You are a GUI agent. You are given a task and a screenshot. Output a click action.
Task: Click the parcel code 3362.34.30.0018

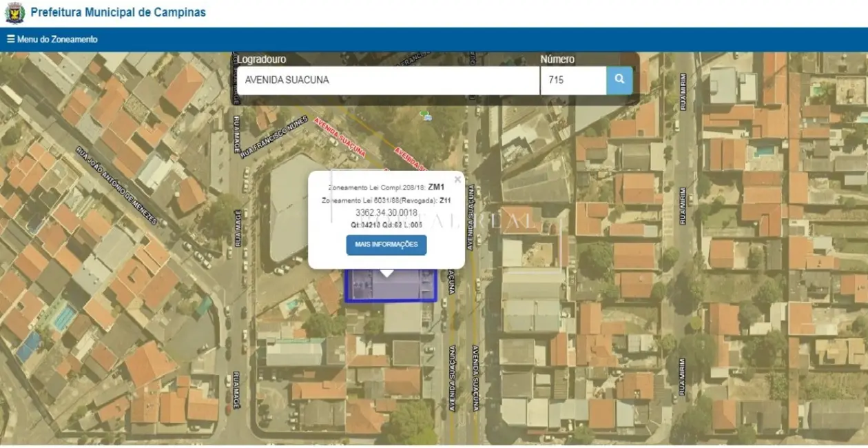386,213
